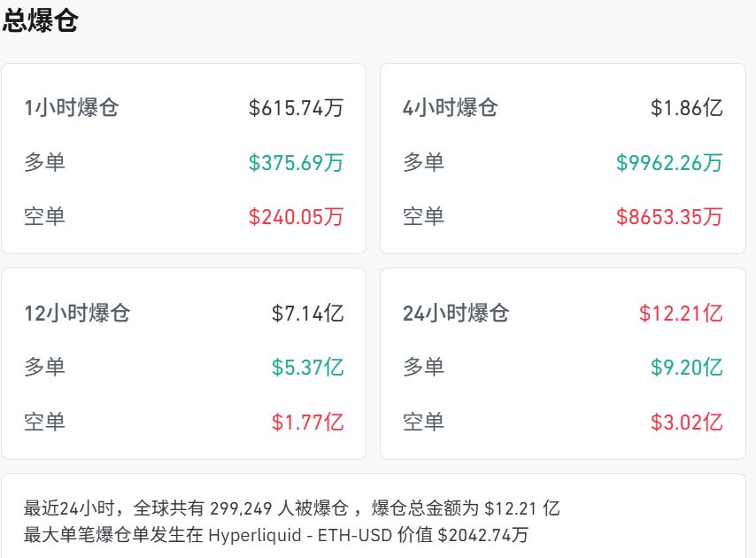Select the 24小时爆仓 card title
756x558 pixels.
click(x=456, y=314)
